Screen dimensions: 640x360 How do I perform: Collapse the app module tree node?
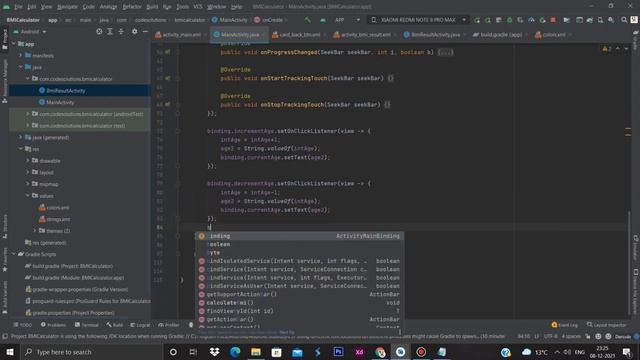click(14, 44)
